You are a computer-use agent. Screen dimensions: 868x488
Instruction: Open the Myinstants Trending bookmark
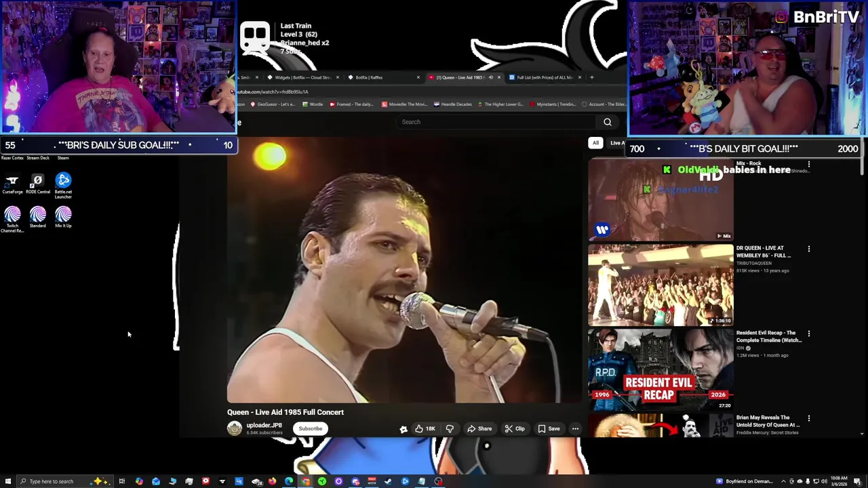552,104
